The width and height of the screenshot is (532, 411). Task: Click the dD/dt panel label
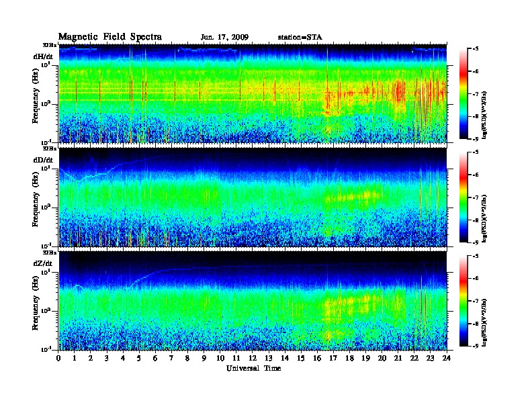click(x=43, y=160)
